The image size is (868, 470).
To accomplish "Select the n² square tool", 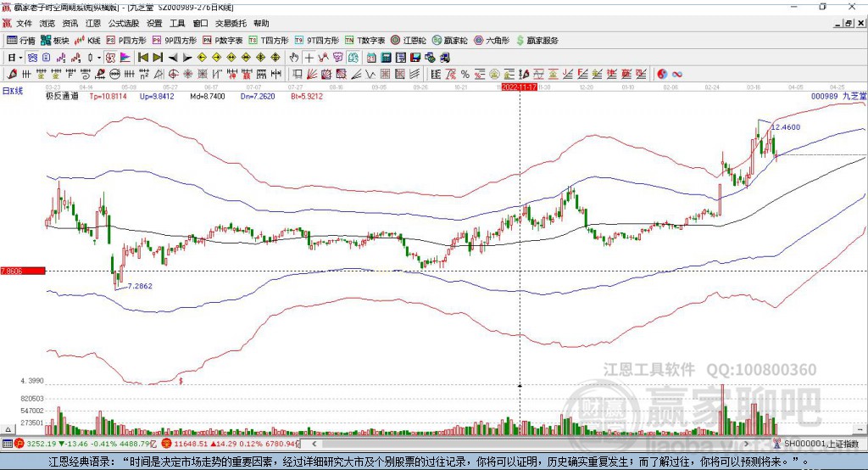I will 144,75.
